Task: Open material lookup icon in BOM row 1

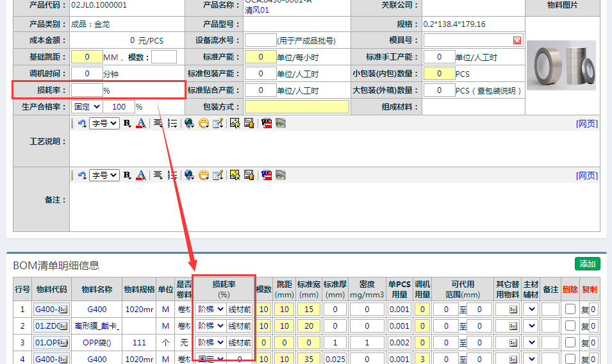Action: (x=63, y=310)
